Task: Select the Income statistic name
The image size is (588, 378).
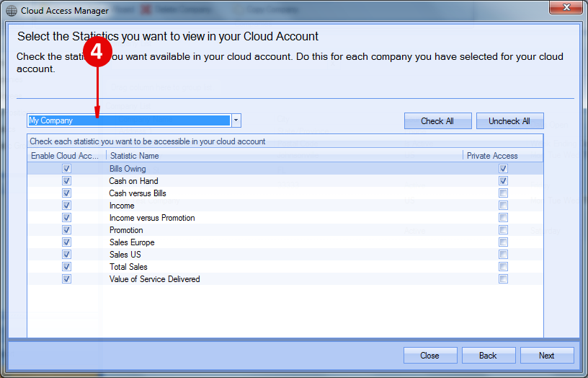Action: (122, 206)
